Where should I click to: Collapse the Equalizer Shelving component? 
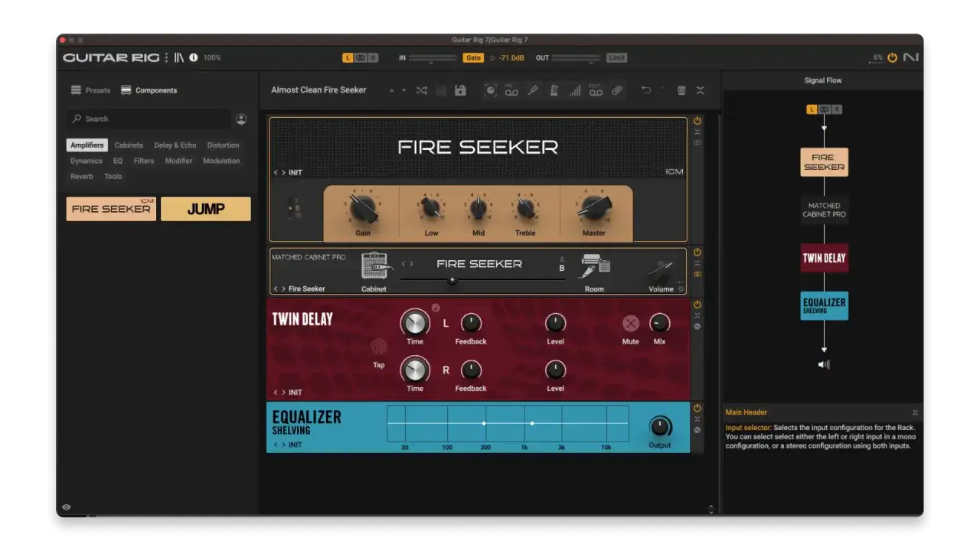click(x=697, y=419)
